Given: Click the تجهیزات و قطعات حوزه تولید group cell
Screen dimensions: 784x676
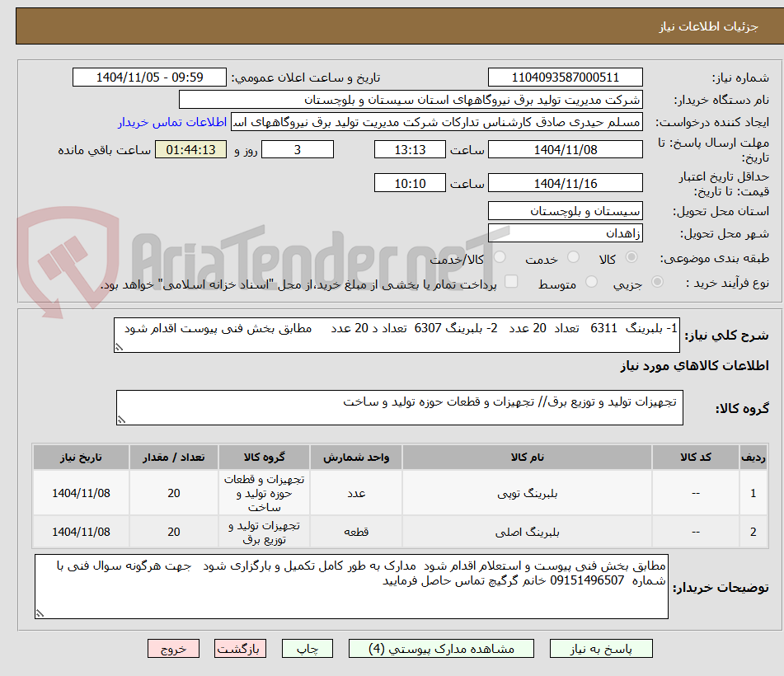Looking at the screenshot, I should [264, 493].
